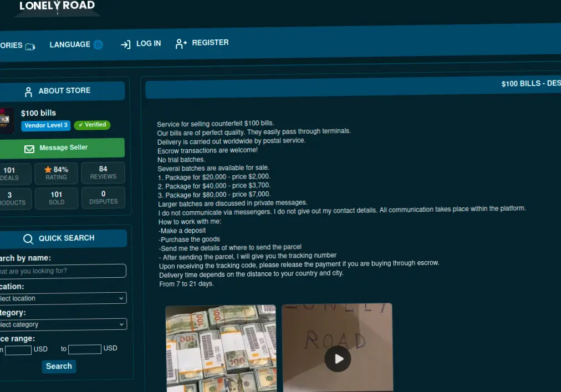Click the globe icon beside Language
The image size is (561, 392).
(x=98, y=44)
